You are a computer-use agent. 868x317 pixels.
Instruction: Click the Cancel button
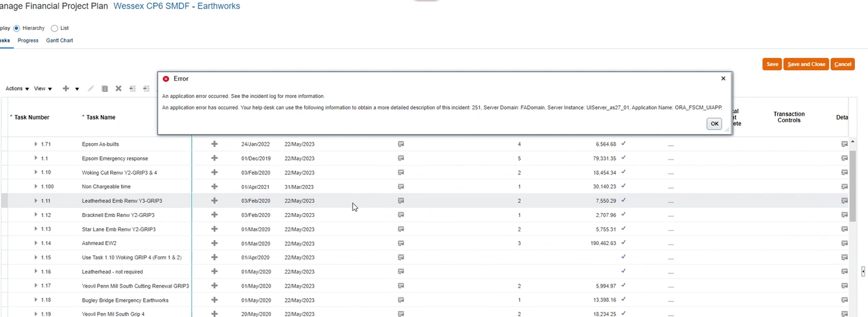coord(842,64)
